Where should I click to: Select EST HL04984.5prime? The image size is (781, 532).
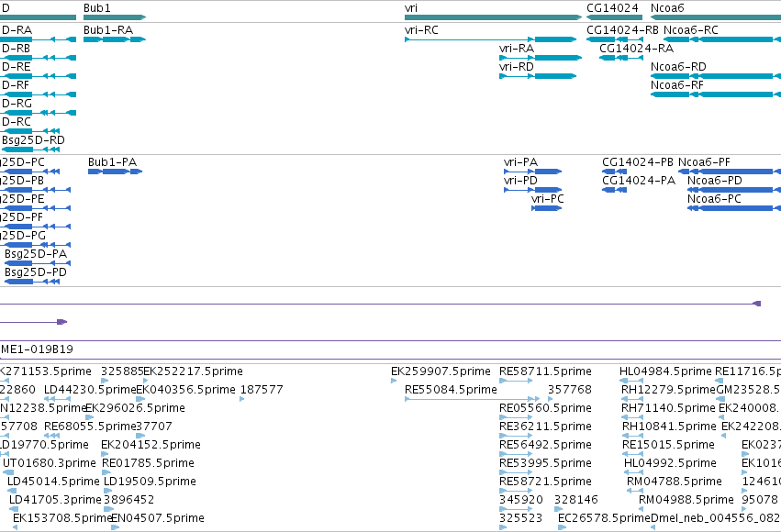pyautogui.click(x=665, y=371)
